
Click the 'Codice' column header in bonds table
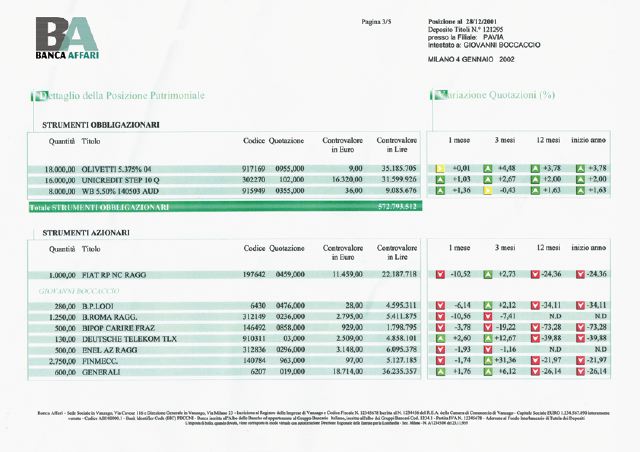[x=254, y=141]
